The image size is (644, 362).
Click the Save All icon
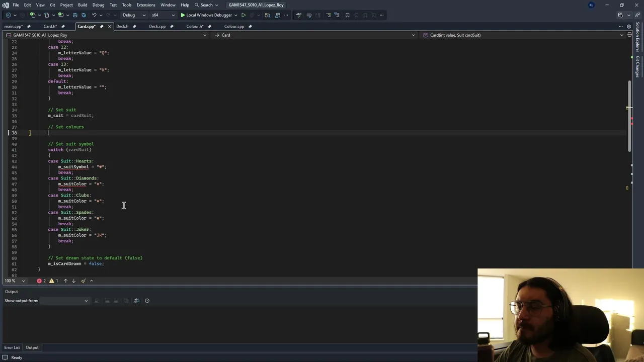click(84, 15)
